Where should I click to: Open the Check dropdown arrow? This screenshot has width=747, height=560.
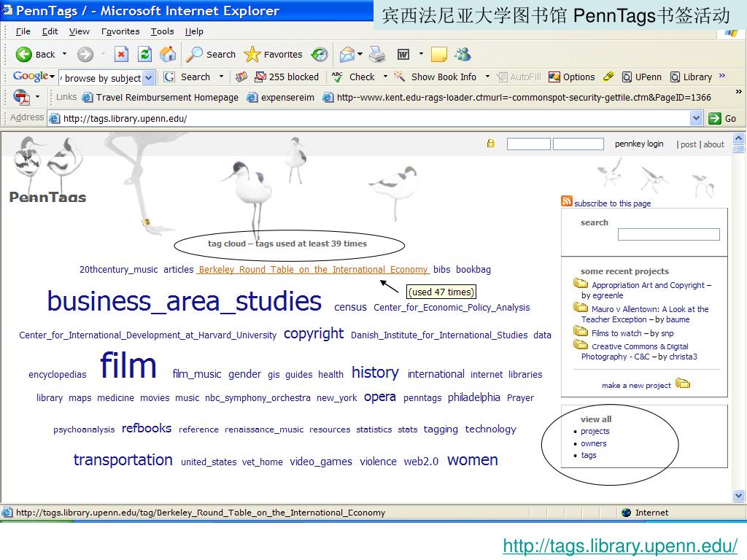385,77
